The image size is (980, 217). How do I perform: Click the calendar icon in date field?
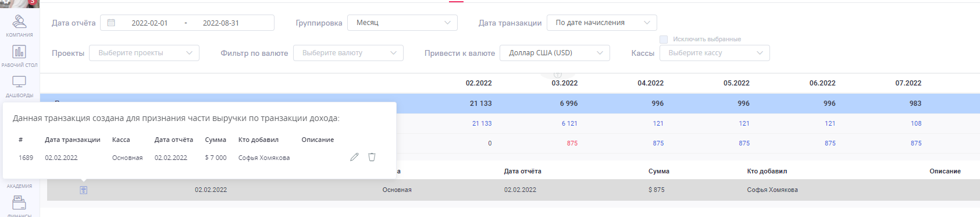coord(111,23)
